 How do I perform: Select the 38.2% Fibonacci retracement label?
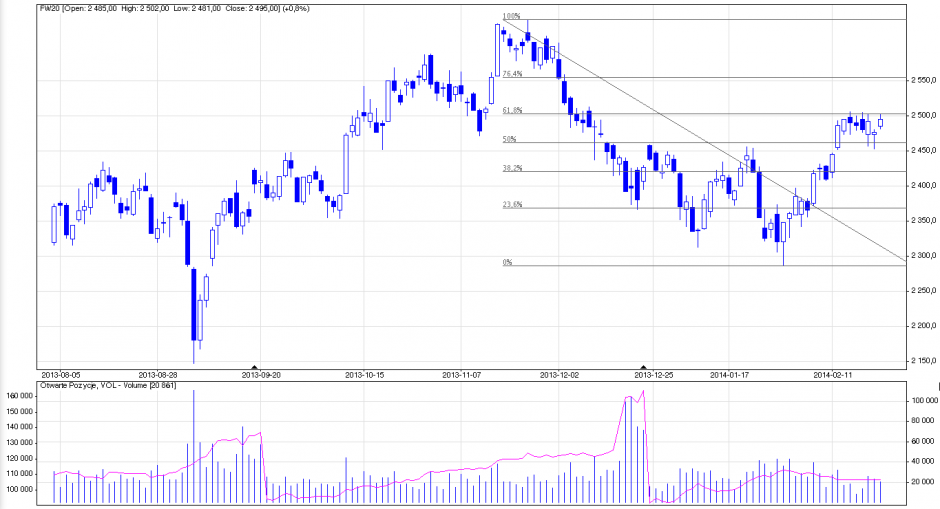point(512,169)
